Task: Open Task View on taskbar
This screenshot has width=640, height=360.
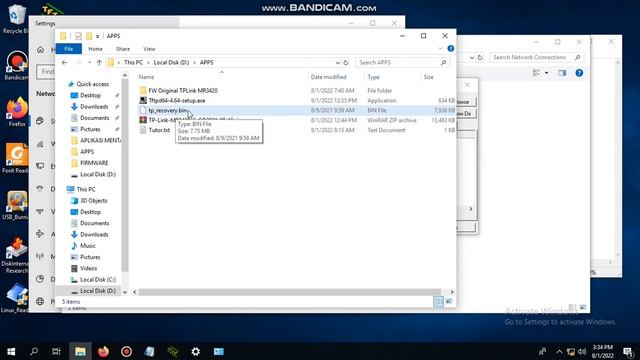Action: 56,351
